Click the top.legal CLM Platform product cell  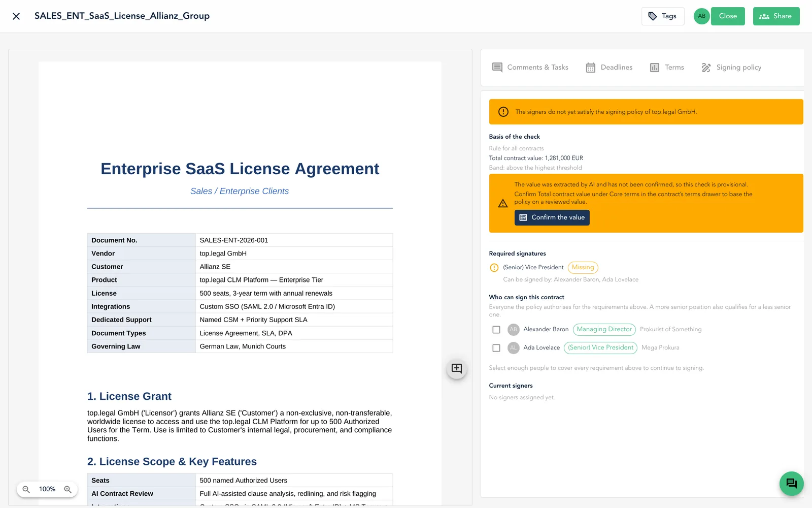(x=294, y=280)
